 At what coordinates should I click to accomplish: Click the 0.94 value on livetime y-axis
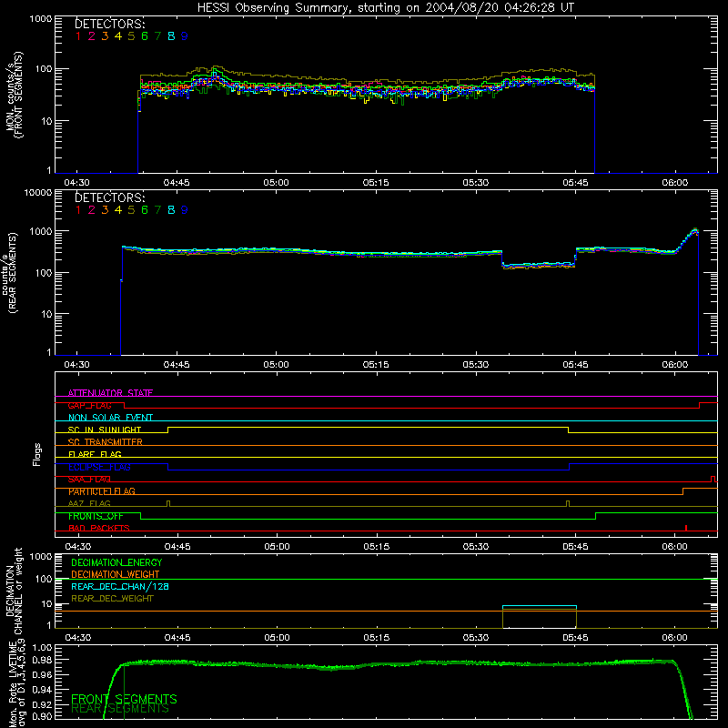42,690
